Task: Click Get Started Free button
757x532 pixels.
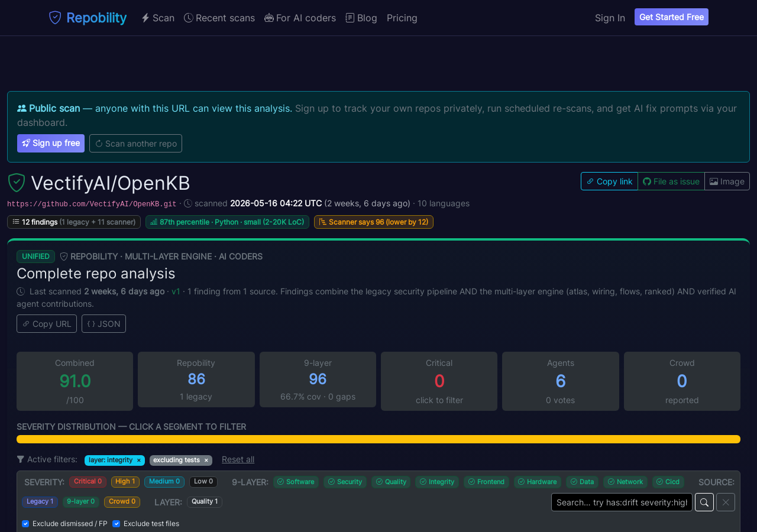Action: click(671, 17)
